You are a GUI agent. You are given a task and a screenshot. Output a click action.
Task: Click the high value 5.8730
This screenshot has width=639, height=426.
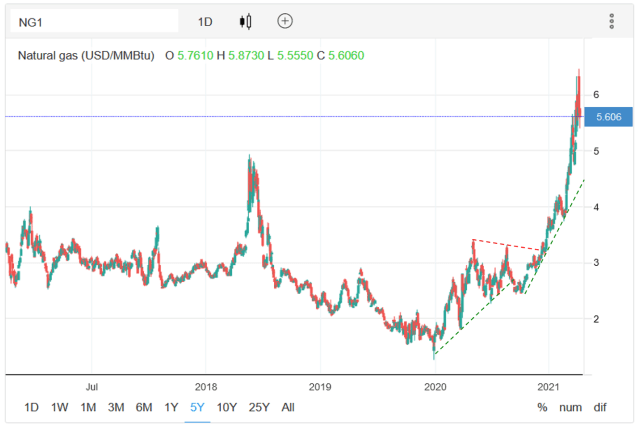[x=246, y=55]
